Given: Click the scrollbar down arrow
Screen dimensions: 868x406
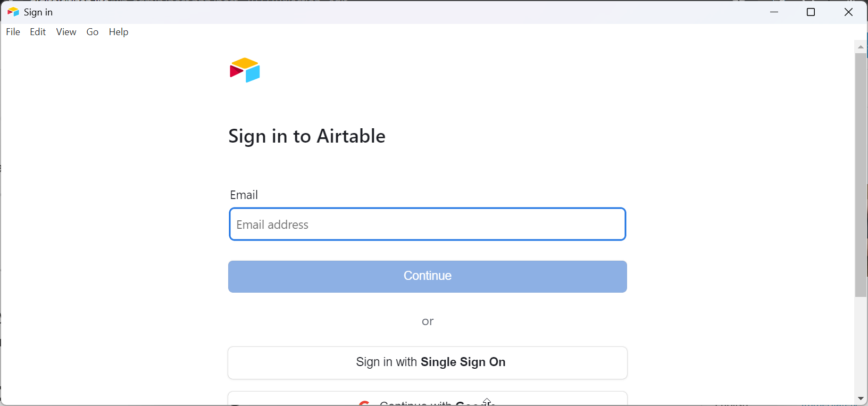Looking at the screenshot, I should [861, 399].
